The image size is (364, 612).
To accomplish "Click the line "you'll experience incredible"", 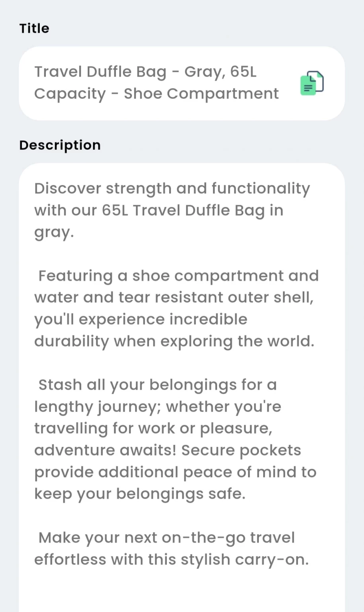I will (x=141, y=320).
